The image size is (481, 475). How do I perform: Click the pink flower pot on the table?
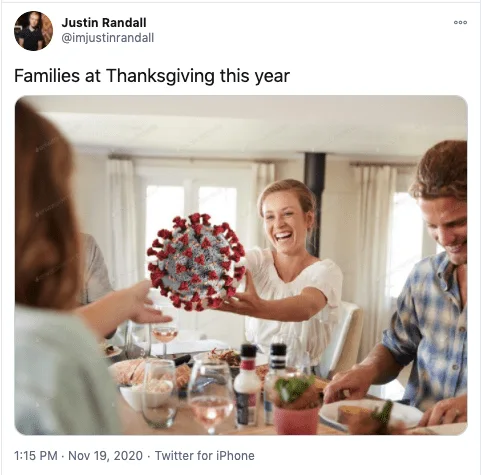[296, 419]
